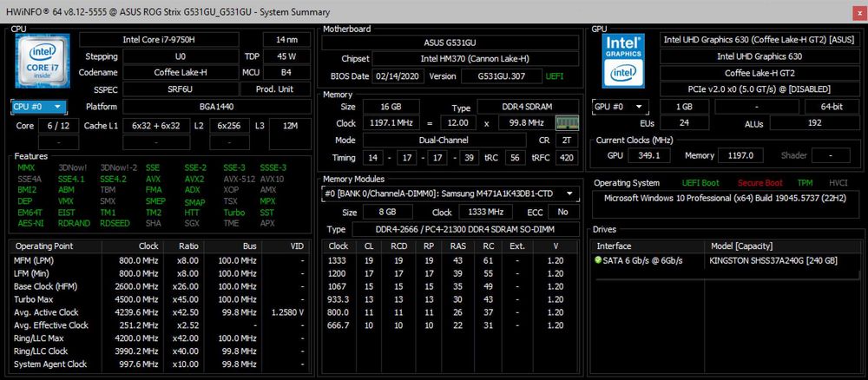Click the green SATA drive status indicator

[598, 260]
